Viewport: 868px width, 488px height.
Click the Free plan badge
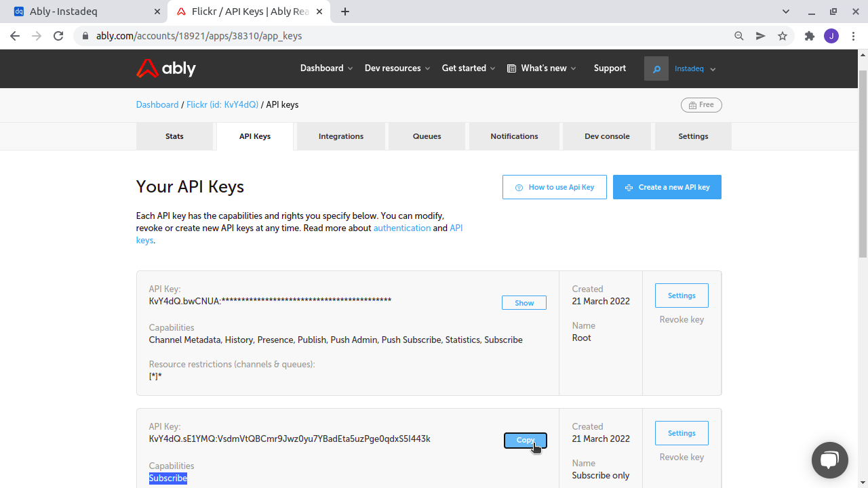701,105
